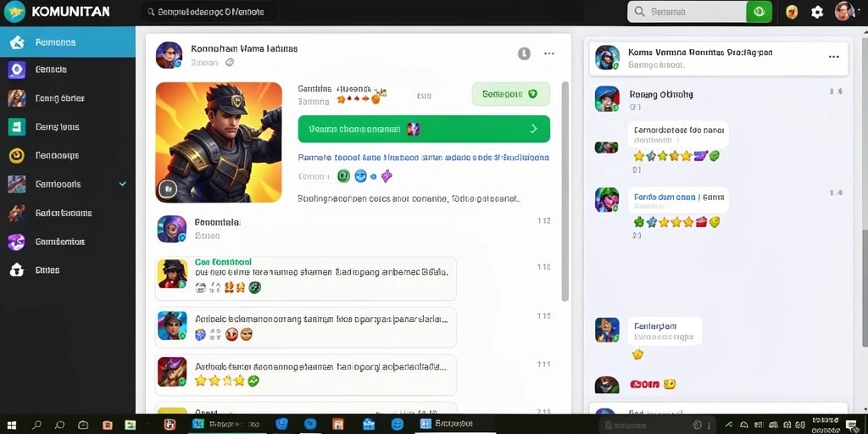Open the green-titled first list card

tap(305, 278)
